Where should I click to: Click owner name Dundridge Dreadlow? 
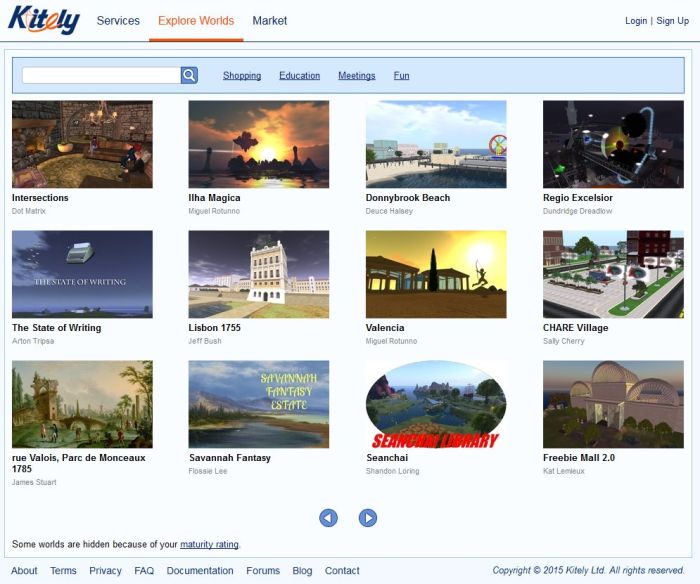pyautogui.click(x=577, y=211)
